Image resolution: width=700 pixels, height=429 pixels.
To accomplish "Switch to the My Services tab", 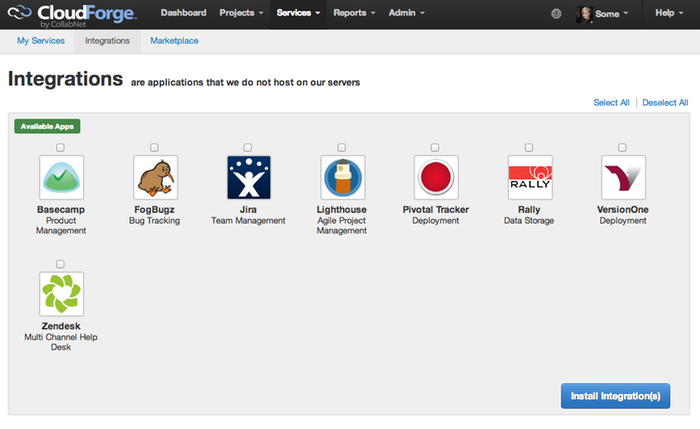I will click(41, 41).
